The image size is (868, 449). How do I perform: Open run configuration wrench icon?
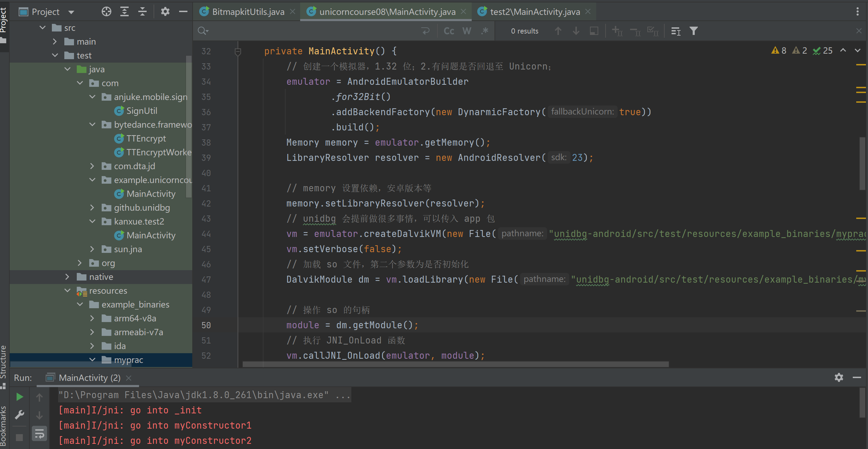(20, 415)
